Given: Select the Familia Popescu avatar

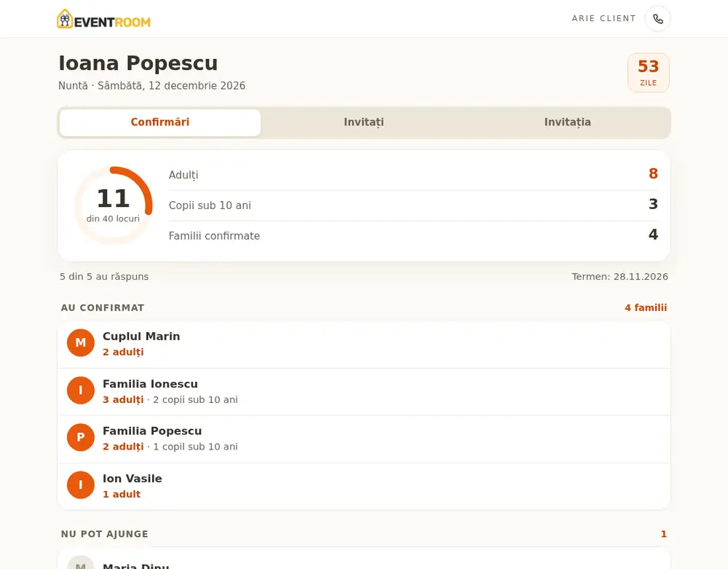Looking at the screenshot, I should [x=81, y=438].
